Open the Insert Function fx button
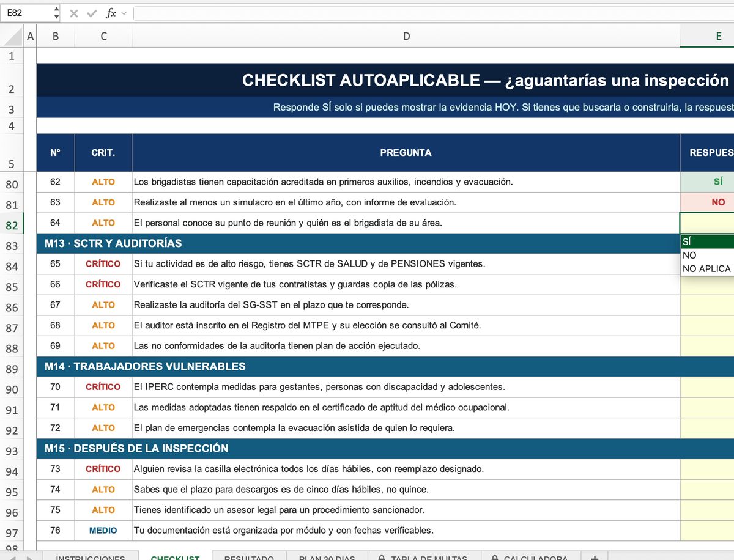The image size is (734, 560). (x=110, y=13)
